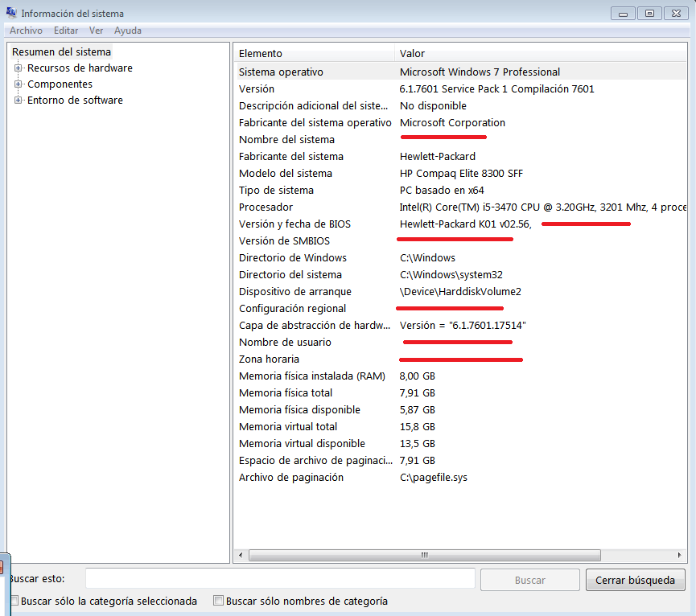696x616 pixels.
Task: Click the C:\Windows\system32 value
Action: pyautogui.click(x=451, y=274)
